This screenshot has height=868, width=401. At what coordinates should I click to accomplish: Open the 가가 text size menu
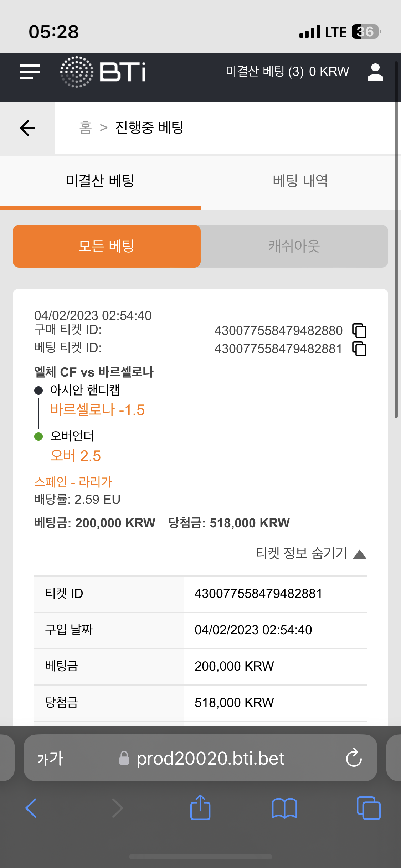[x=50, y=758]
